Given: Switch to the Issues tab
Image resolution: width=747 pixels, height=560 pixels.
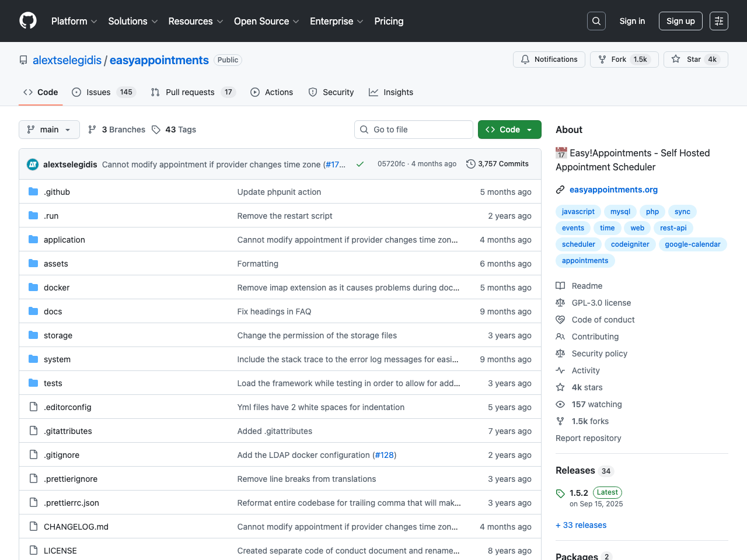Looking at the screenshot, I should tap(103, 92).
